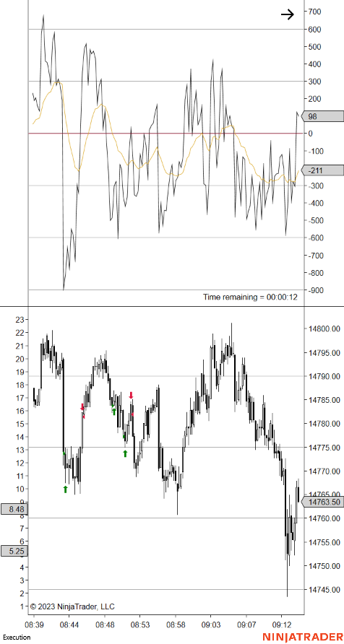Click the 98 indicator value marker

[x=322, y=117]
